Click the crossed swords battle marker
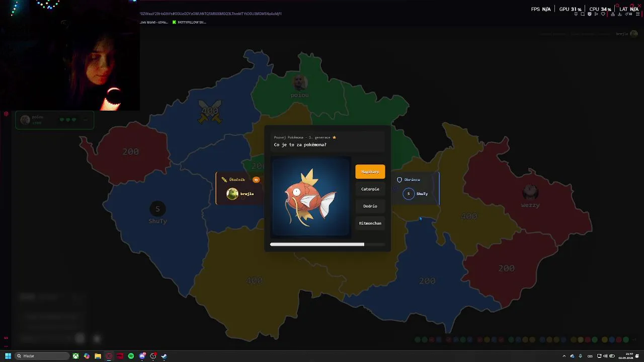 (x=210, y=111)
